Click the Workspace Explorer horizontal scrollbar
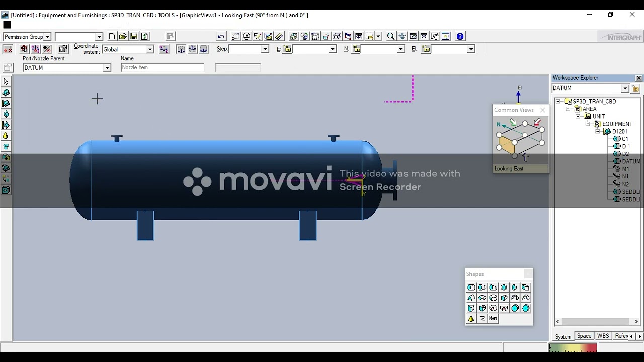Screen dimensions: 644x362 point(597,322)
